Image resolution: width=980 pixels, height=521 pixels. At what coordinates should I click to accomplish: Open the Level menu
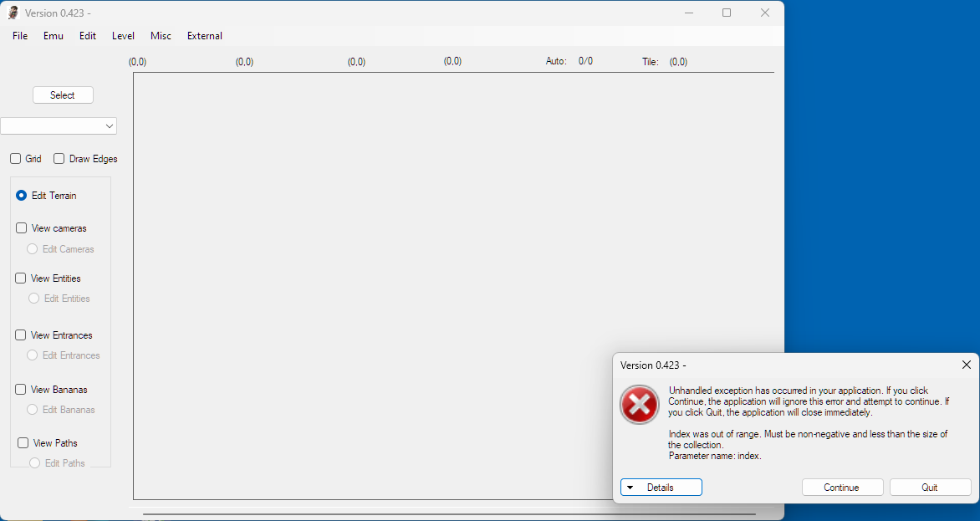pyautogui.click(x=123, y=36)
